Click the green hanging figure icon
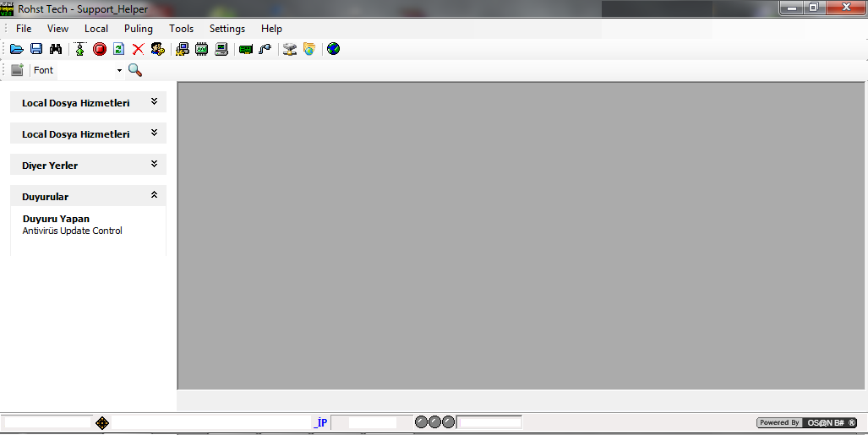 click(80, 49)
